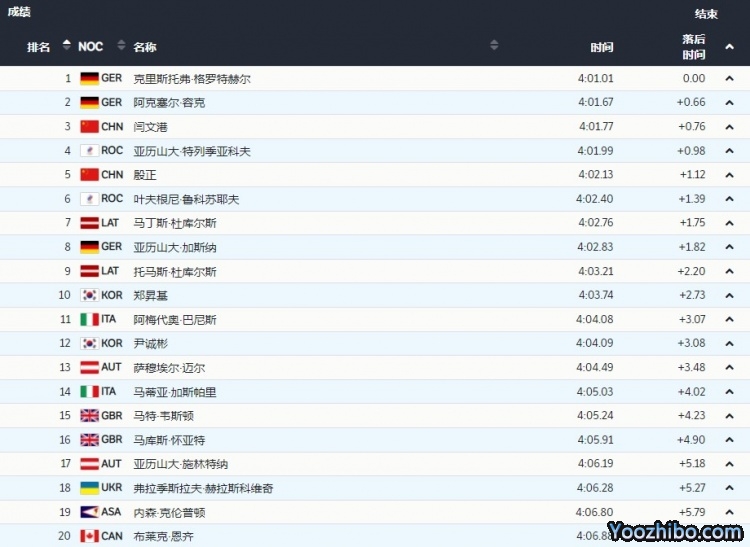Click the 落后时间 column header

click(x=693, y=46)
